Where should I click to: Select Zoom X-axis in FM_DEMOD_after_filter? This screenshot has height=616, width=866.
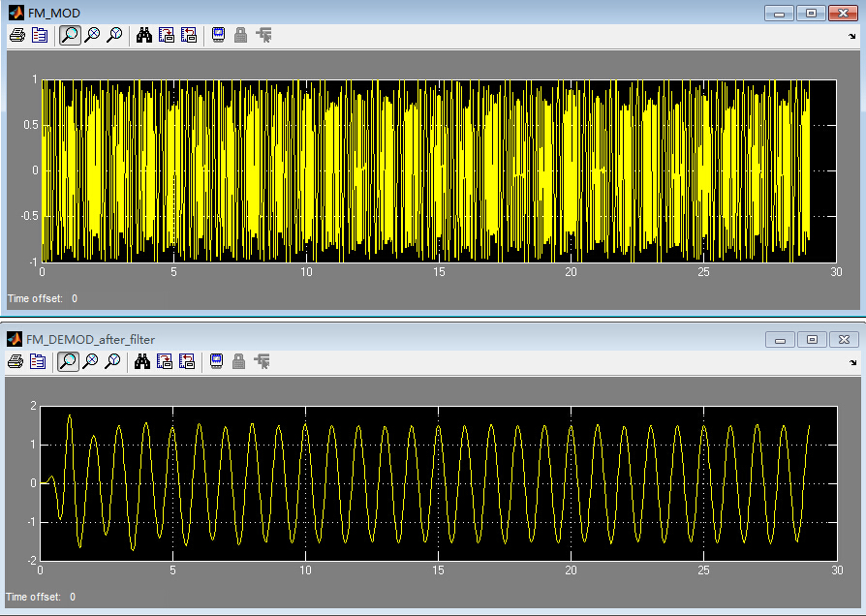[91, 362]
